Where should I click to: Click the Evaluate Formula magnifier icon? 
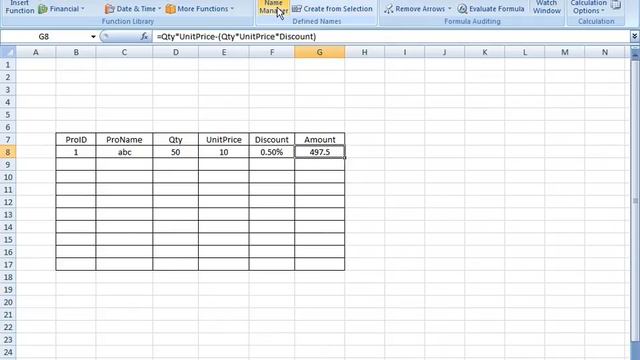[x=462, y=9]
